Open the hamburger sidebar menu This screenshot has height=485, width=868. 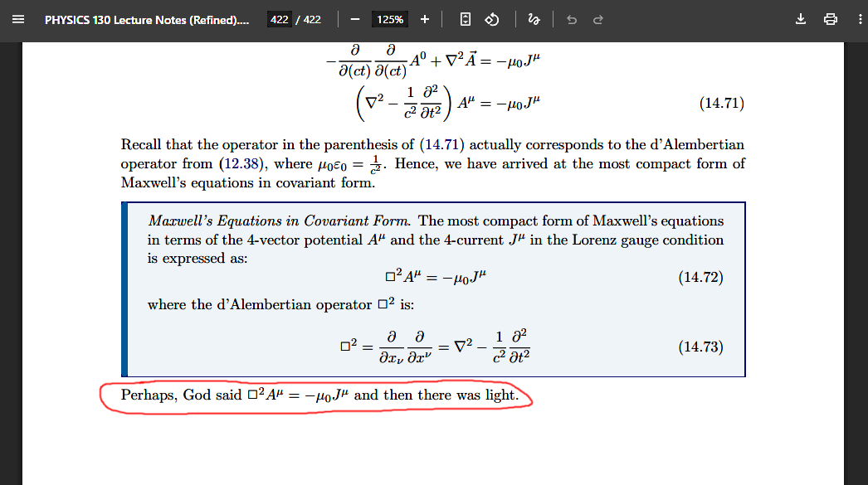(18, 18)
